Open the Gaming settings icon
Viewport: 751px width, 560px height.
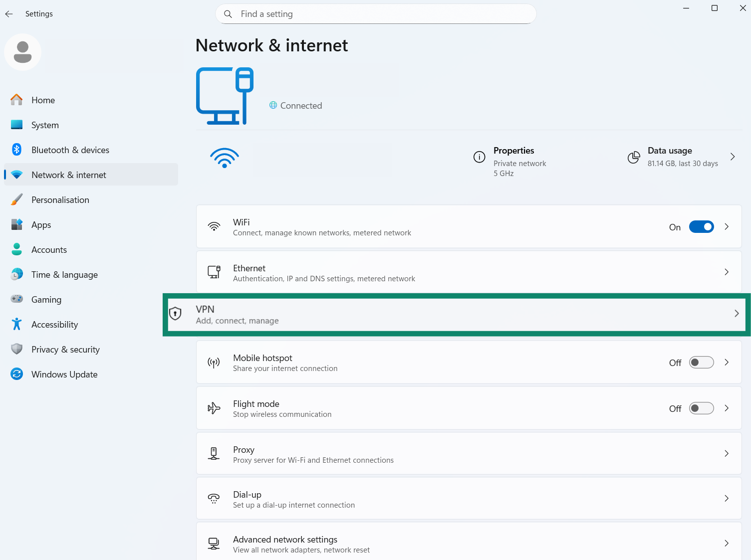(x=16, y=299)
